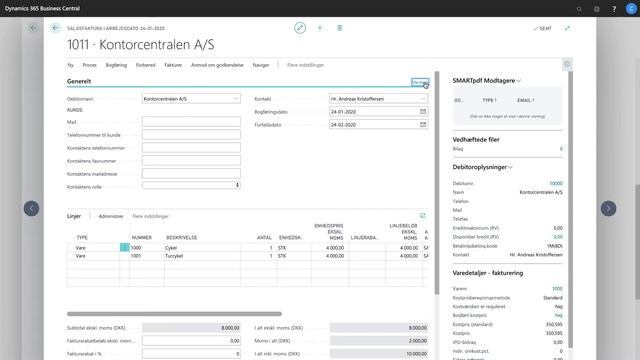Click the Generelt section heading
Viewport: 640px width, 360px height.
(79, 81)
